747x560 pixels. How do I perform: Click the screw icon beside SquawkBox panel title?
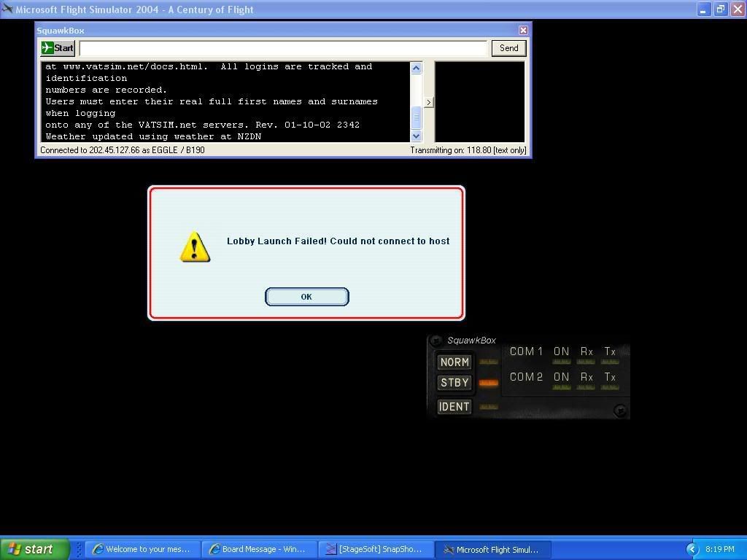point(436,341)
